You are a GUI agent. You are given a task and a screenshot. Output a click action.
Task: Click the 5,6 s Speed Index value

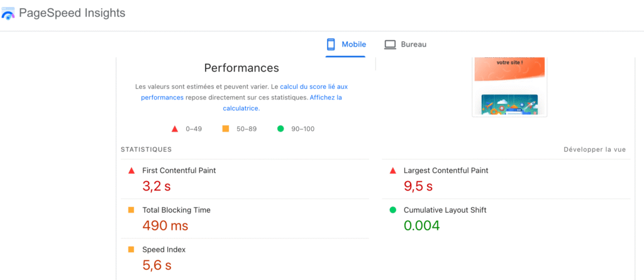pyautogui.click(x=157, y=265)
